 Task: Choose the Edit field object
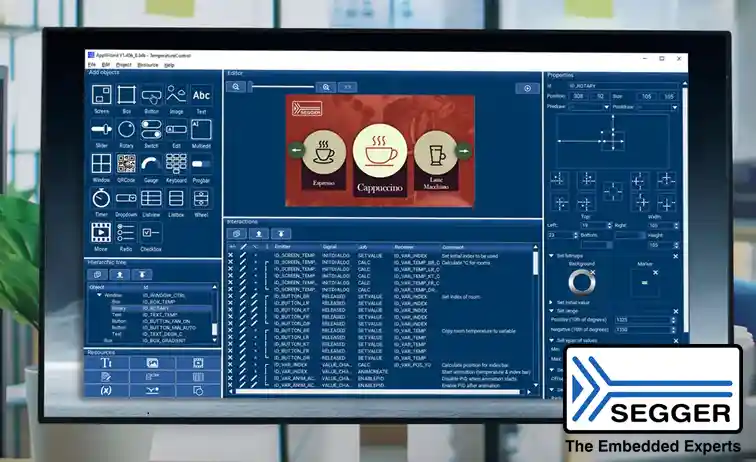pos(176,129)
